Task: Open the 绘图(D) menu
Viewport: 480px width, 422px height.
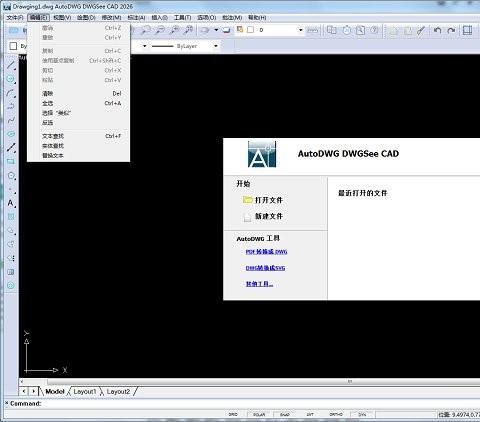Action: pyautogui.click(x=86, y=17)
